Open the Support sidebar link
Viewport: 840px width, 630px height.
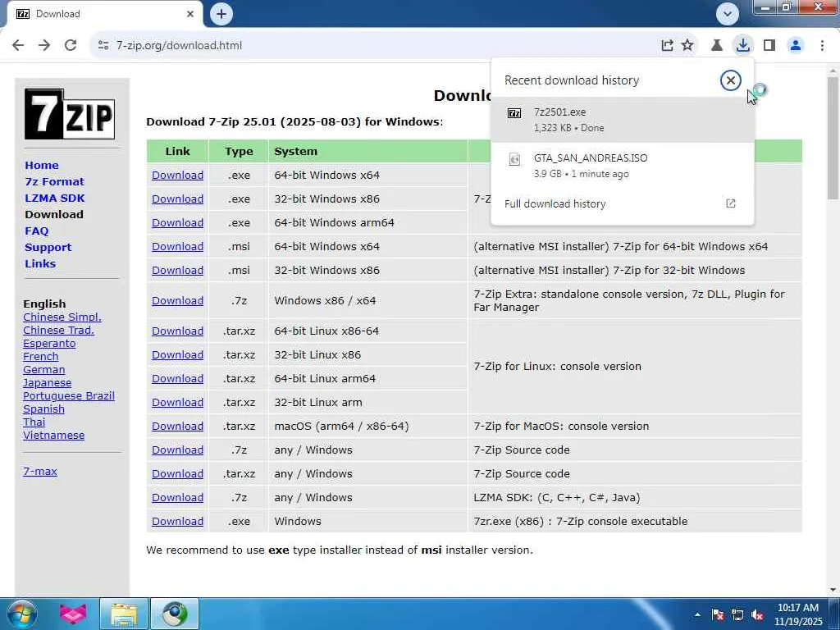coord(48,248)
